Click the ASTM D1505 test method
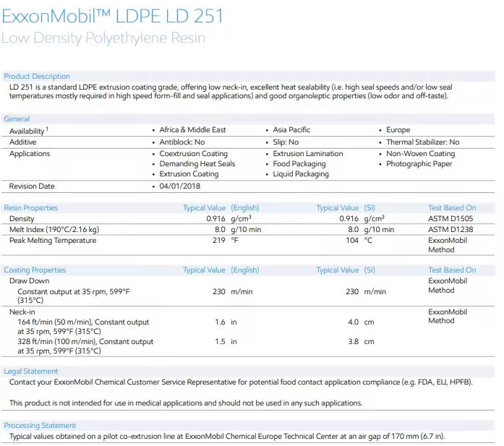Screen dimensions: 504x446 452,219
